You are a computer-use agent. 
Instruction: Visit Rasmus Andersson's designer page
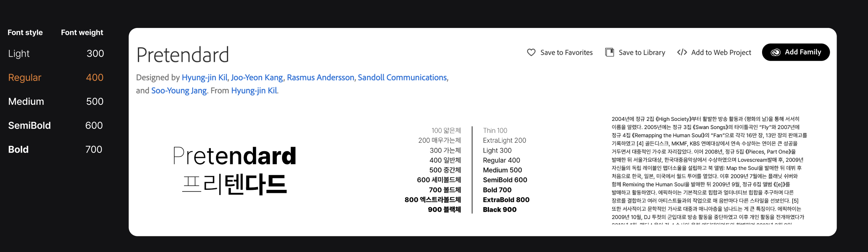tap(321, 78)
